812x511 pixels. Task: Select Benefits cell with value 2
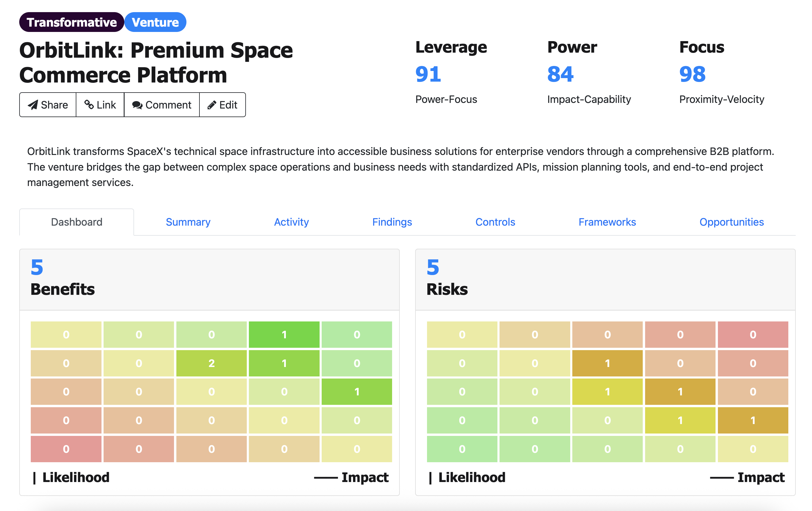[211, 363]
